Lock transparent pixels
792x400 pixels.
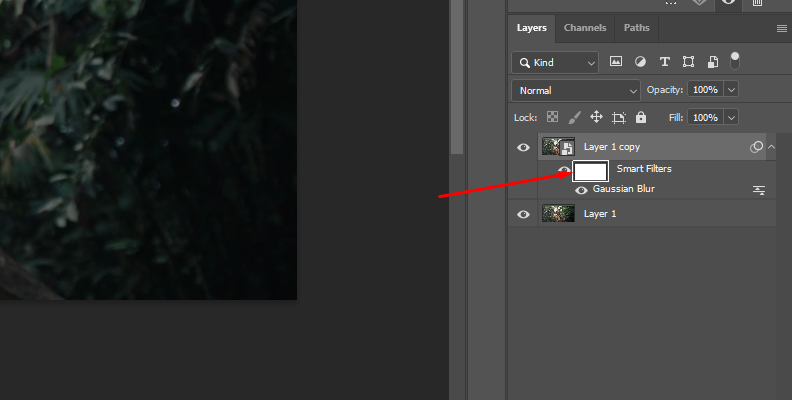click(x=553, y=117)
